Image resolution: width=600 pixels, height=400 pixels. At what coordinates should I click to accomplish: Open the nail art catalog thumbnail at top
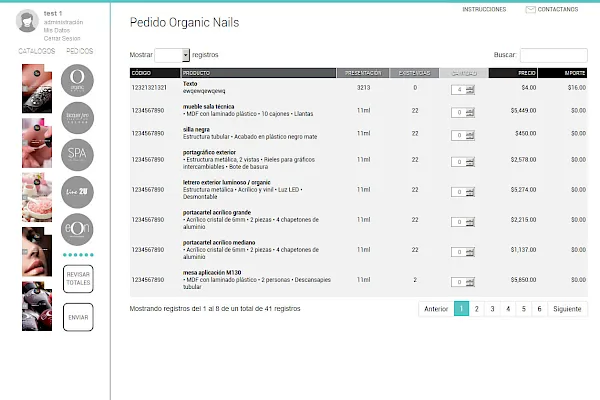click(37, 88)
